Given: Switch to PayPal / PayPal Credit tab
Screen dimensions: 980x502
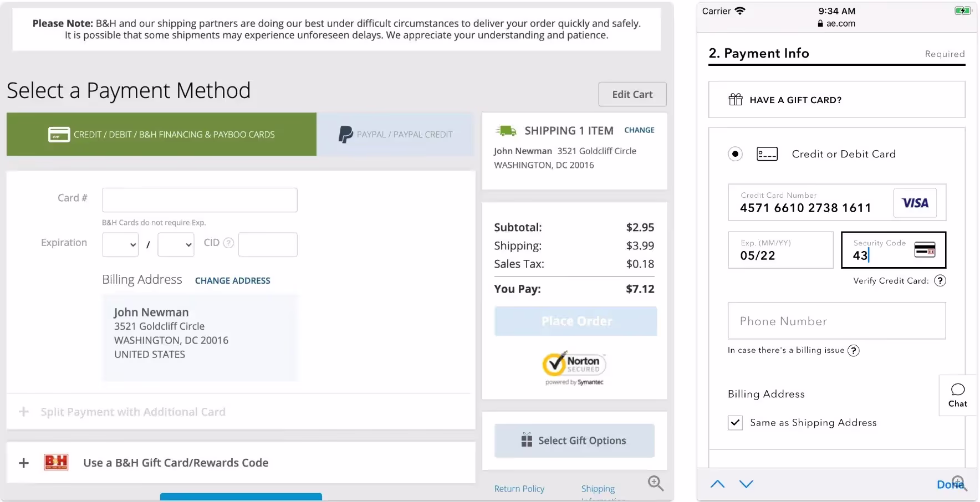Looking at the screenshot, I should point(395,135).
